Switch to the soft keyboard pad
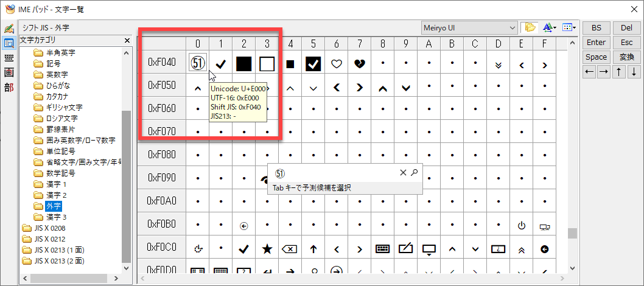Image resolution: width=644 pixels, height=286 pixels. [x=9, y=58]
